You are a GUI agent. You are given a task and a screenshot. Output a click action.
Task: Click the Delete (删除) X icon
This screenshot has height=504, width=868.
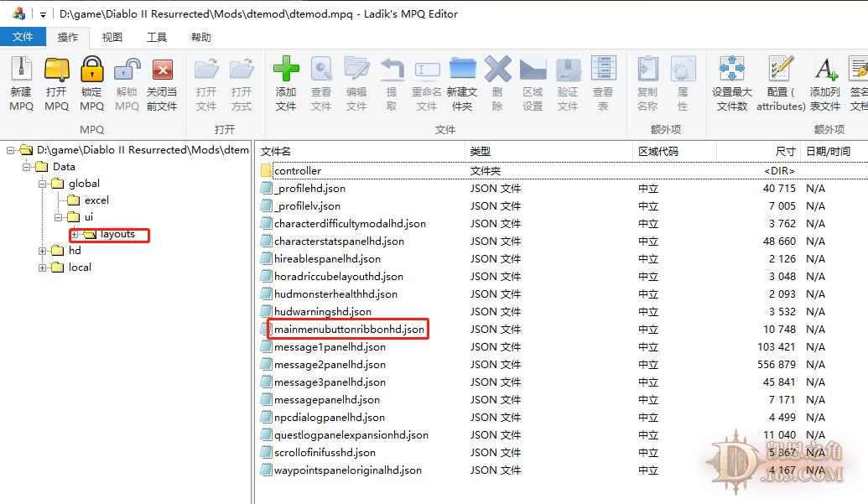(497, 69)
